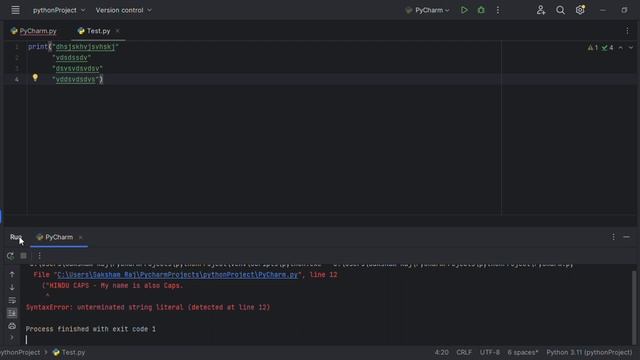This screenshot has height=360, width=640.
Task: Click 'Process finished with exit code 1' text
Action: coord(91,329)
